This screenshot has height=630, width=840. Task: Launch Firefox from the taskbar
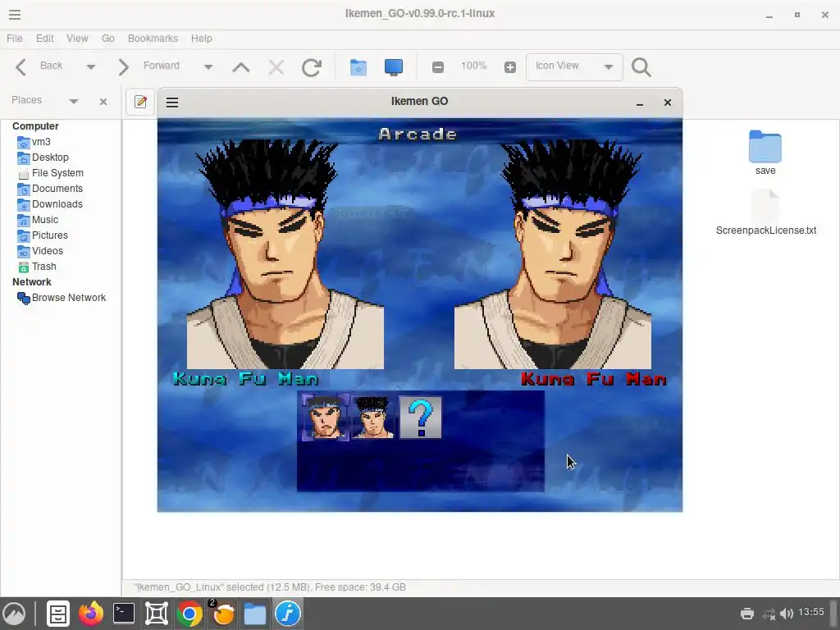91,614
